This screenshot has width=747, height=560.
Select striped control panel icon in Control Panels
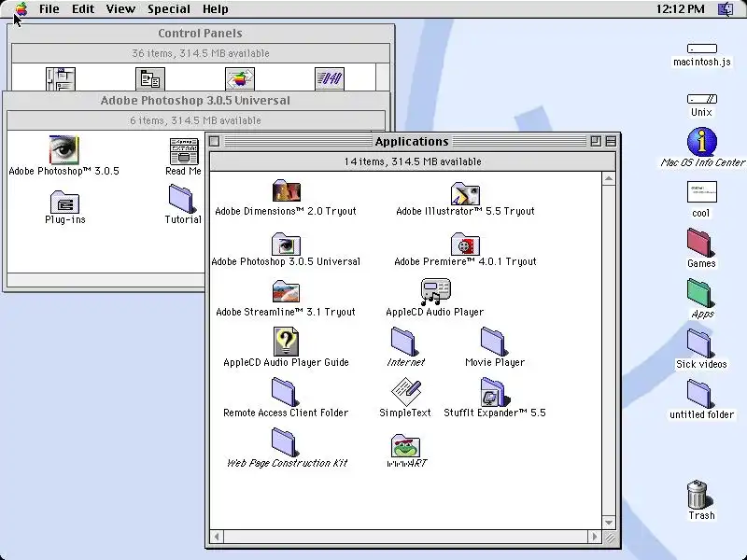point(330,79)
